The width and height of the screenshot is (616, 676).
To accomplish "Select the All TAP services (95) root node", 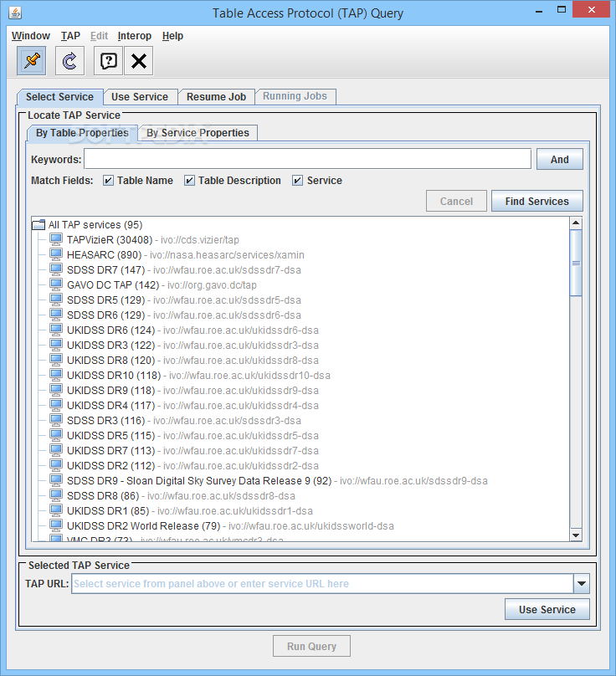I will point(95,225).
